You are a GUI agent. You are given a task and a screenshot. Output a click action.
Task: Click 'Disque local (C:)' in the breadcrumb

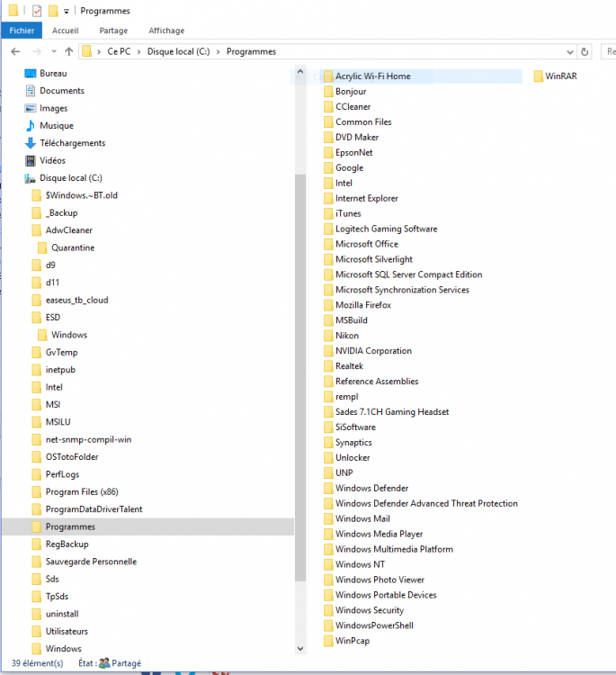[179, 51]
